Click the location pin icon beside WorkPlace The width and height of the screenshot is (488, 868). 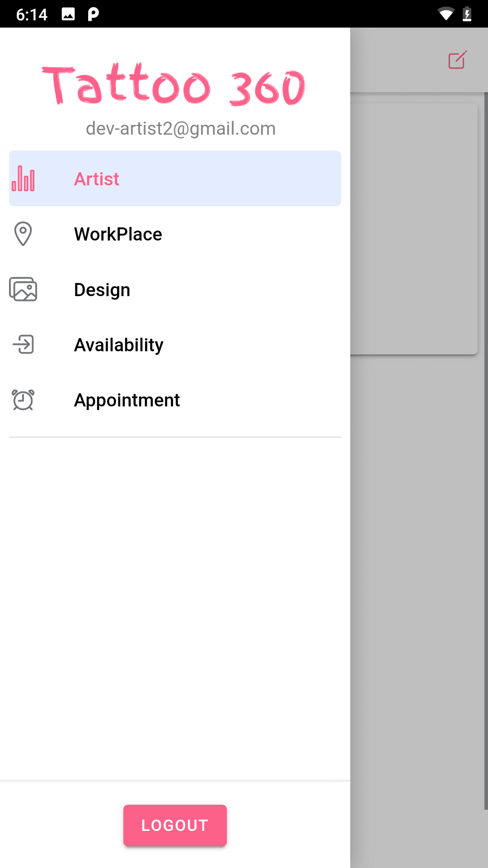pos(23,234)
